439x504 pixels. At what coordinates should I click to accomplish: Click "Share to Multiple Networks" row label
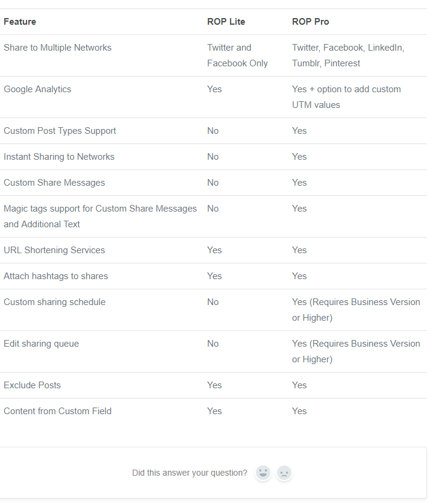(x=57, y=48)
